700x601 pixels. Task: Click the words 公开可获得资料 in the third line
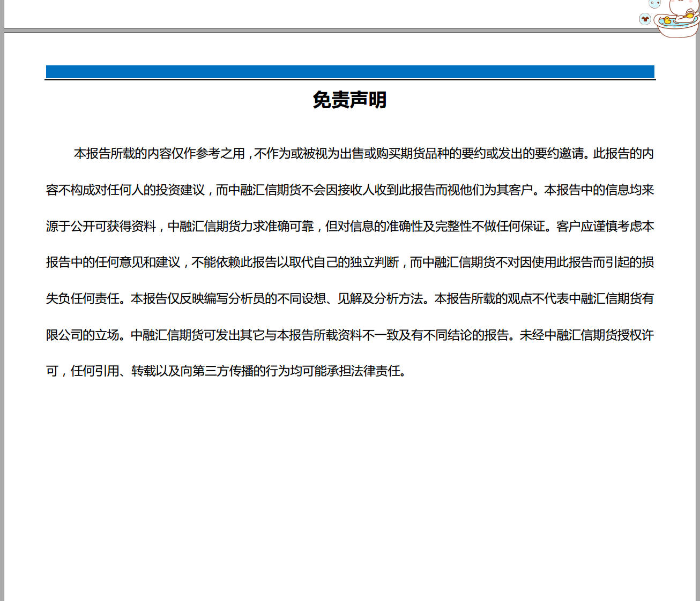(x=113, y=227)
